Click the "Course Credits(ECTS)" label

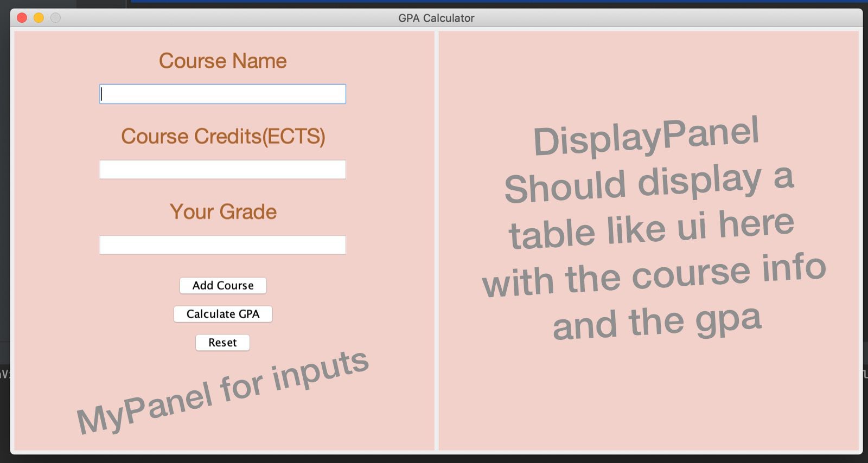pyautogui.click(x=223, y=137)
